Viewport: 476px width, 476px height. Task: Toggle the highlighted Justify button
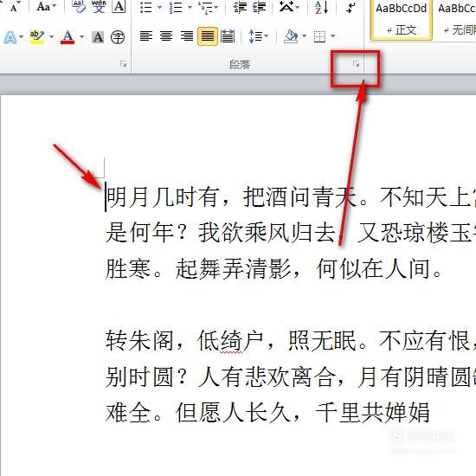click(x=208, y=36)
